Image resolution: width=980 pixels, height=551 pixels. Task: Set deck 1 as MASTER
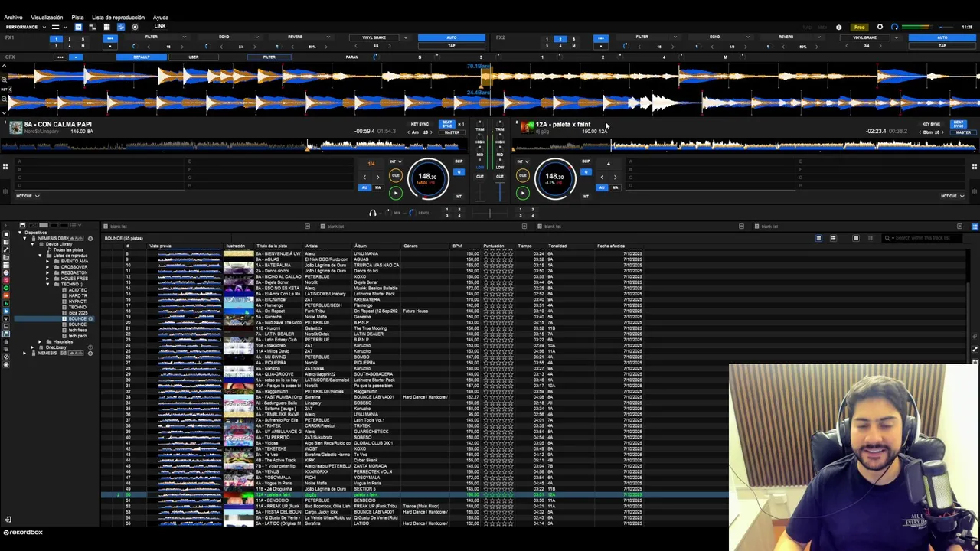click(x=452, y=132)
